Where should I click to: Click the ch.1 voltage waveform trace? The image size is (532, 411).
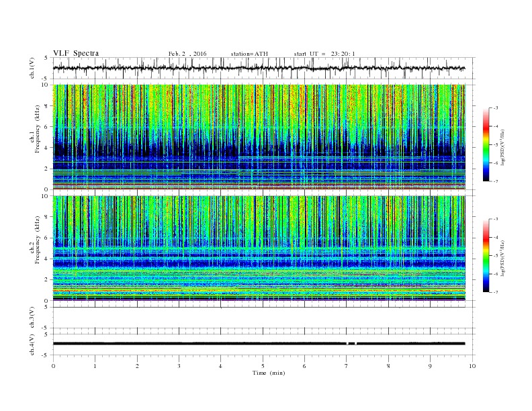[x=259, y=68]
